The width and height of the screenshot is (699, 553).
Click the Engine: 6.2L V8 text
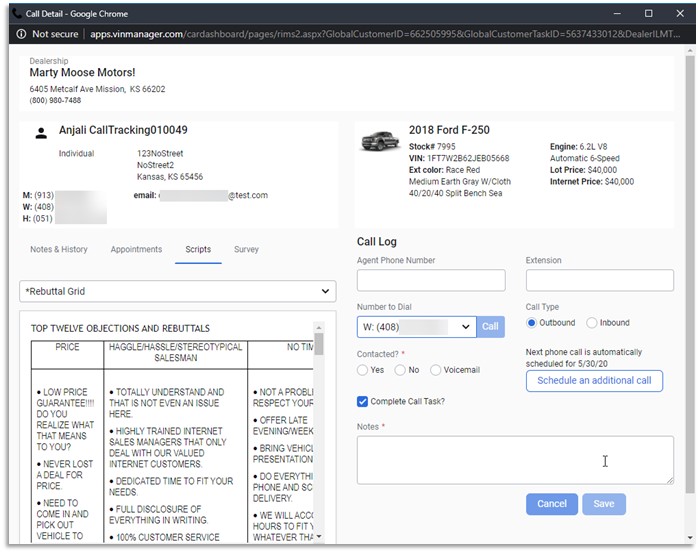[x=578, y=147]
